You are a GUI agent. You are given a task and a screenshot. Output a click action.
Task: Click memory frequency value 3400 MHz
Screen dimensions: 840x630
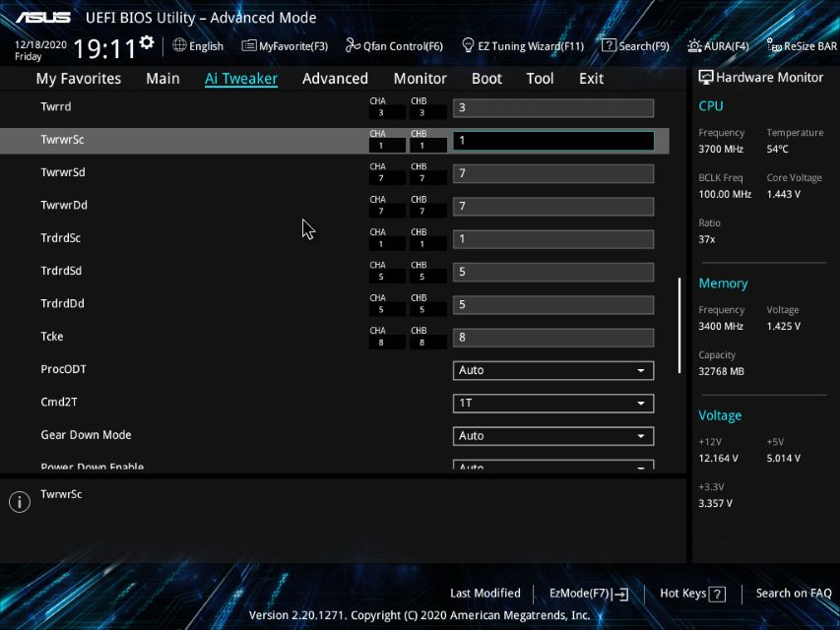tap(721, 326)
